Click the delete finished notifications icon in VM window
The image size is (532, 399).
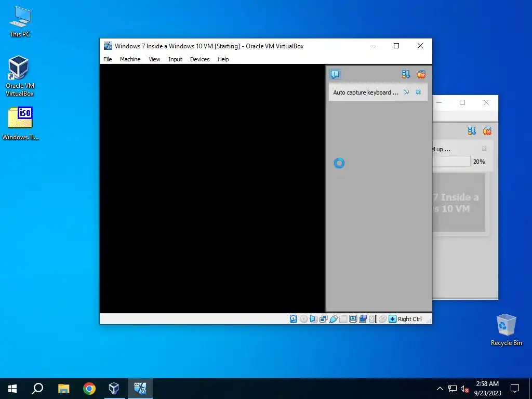click(421, 74)
